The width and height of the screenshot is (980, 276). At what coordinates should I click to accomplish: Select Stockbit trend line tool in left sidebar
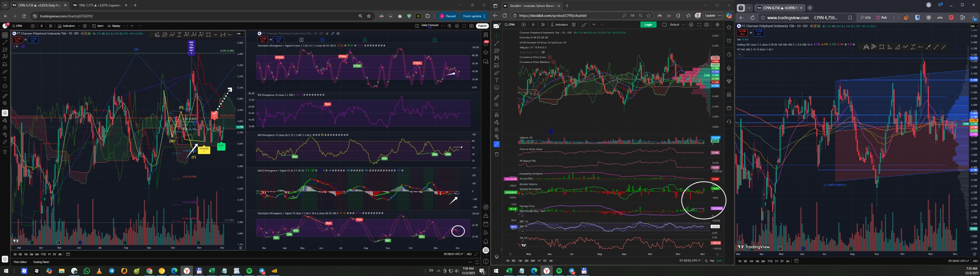(x=497, y=43)
